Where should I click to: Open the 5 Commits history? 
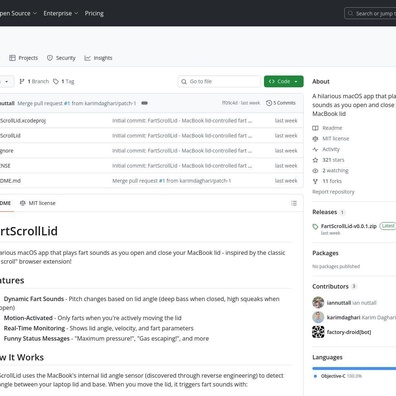281,103
